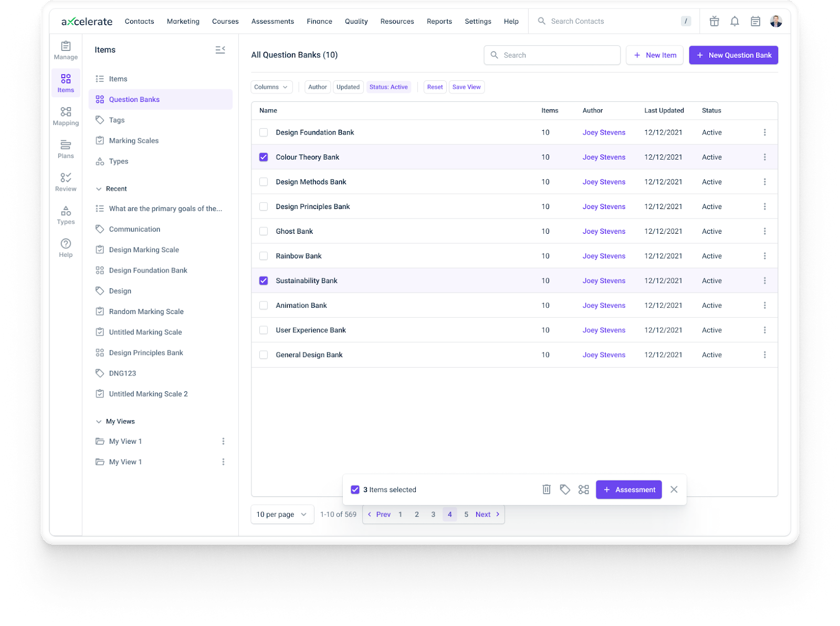Open the calendar icon near the avatar
Screen dimensions: 840x626
point(755,21)
